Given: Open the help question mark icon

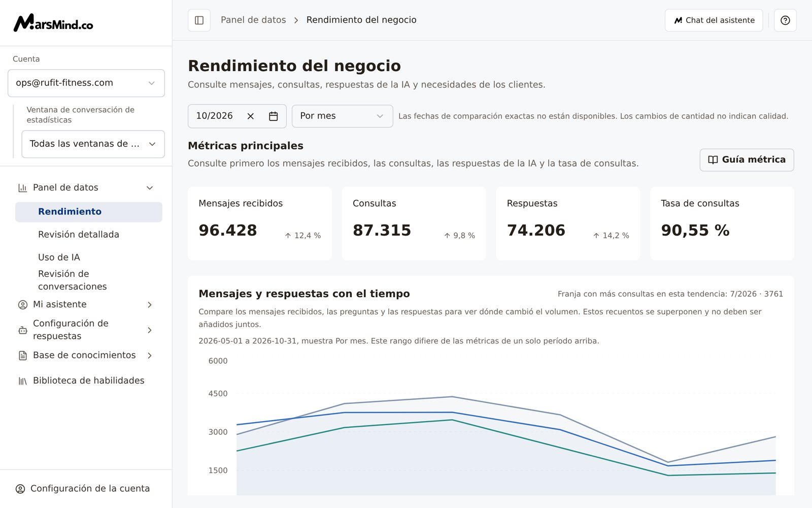Looking at the screenshot, I should [785, 20].
